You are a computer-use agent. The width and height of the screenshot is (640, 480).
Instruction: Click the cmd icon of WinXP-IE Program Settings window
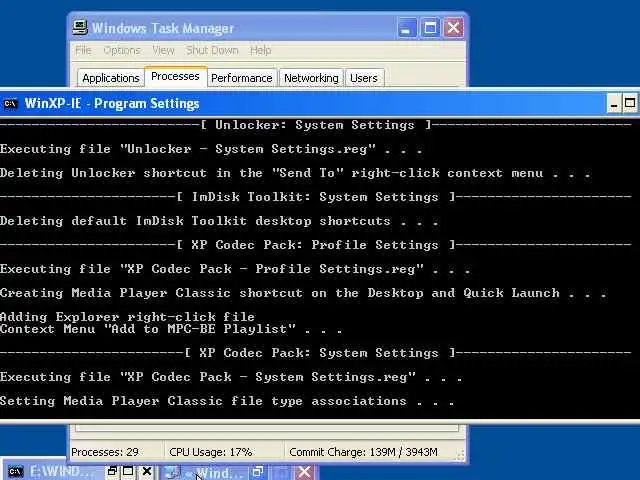(10, 104)
